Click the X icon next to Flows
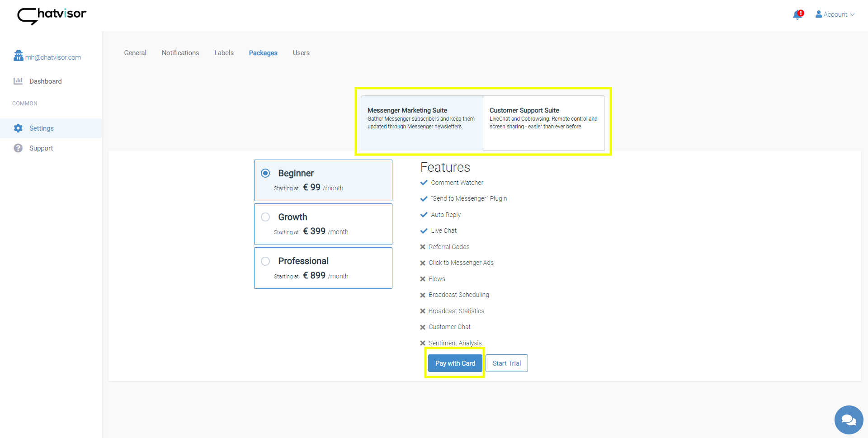 [x=423, y=279]
